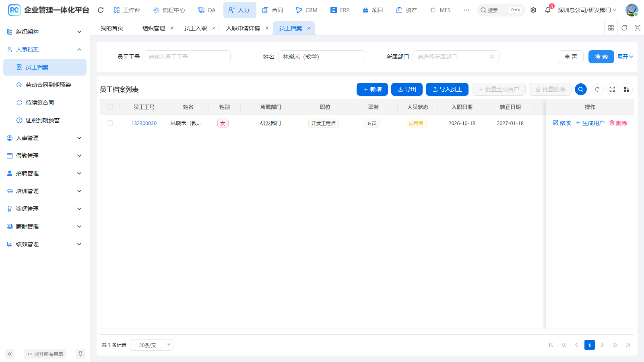Expand the 组织架构 sidebar menu

point(45,32)
